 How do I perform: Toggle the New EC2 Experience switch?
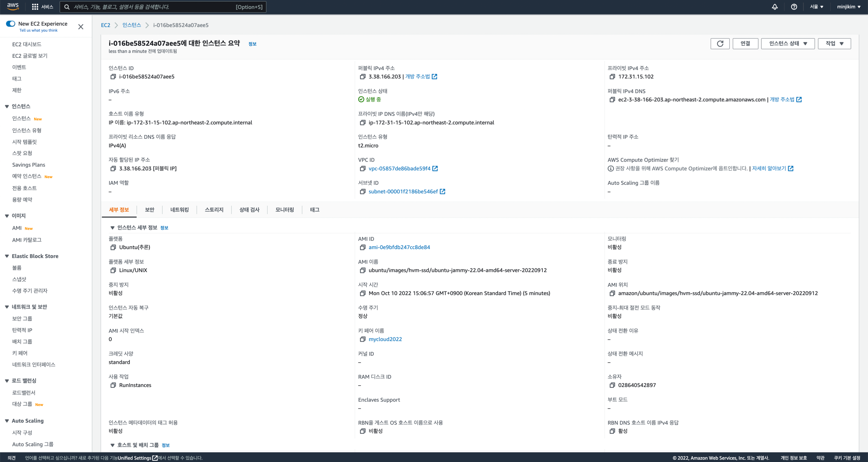click(x=10, y=23)
